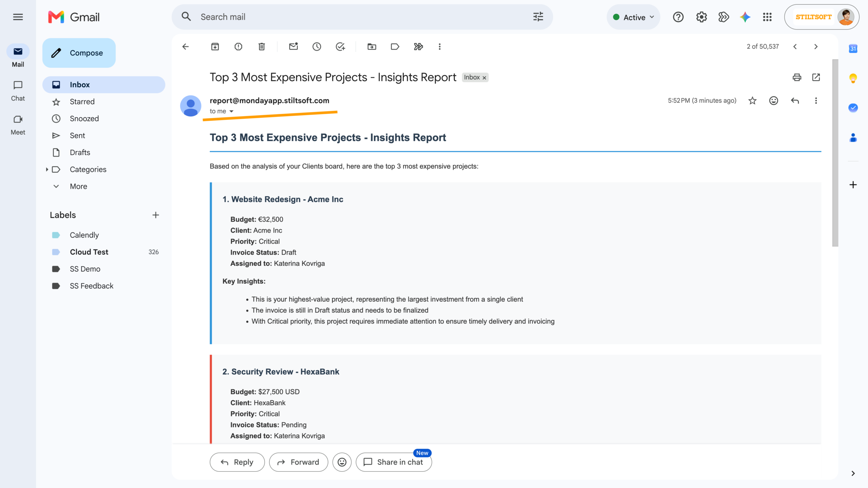Click the double-chevron icon next to Settings

pyautogui.click(x=724, y=17)
